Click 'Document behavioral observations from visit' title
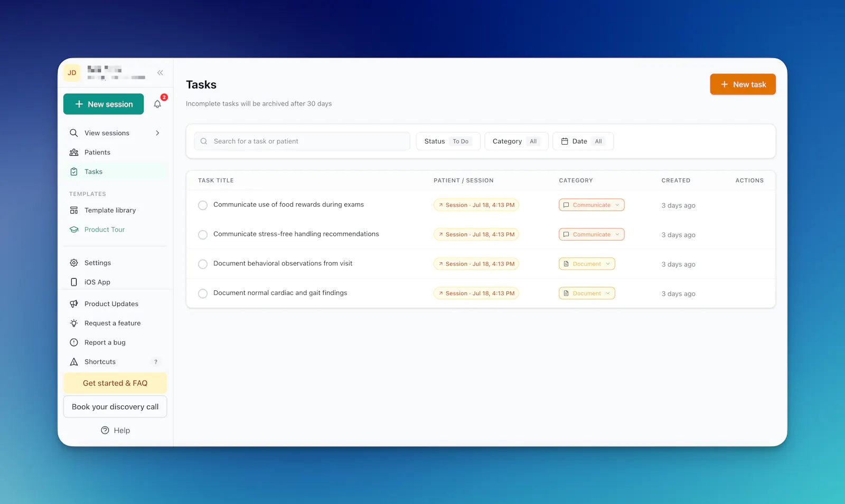The height and width of the screenshot is (504, 845). (x=283, y=263)
